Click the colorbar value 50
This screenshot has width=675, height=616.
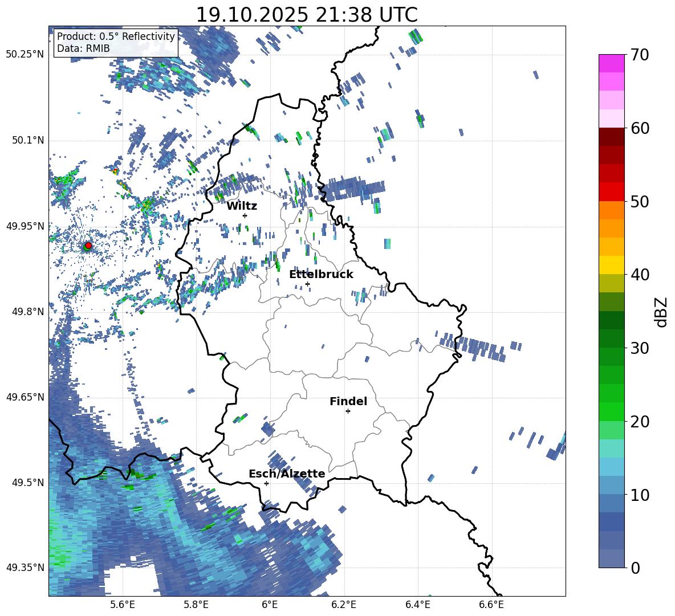pyautogui.click(x=640, y=202)
